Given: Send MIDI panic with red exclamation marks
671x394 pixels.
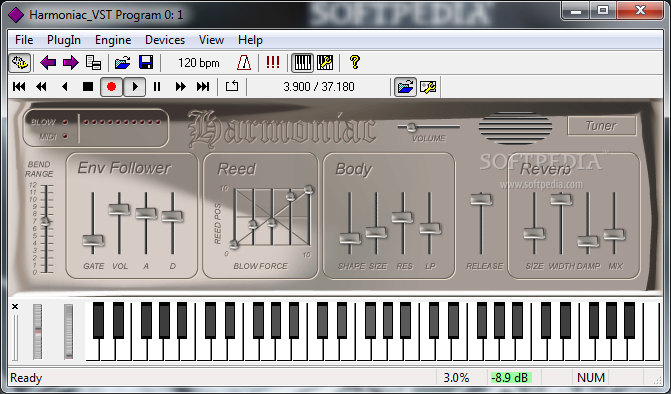Looking at the screenshot, I should coord(273,63).
